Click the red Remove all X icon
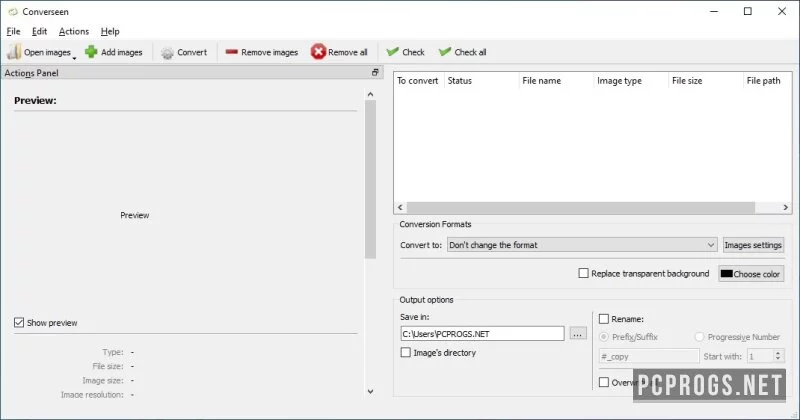This screenshot has height=420, width=800. click(318, 52)
